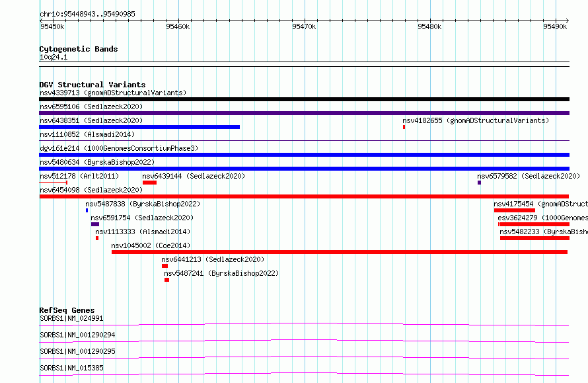Image resolution: width=588 pixels, height=383 pixels.
Task: Click the 95480k ruler tick label
Action: (x=429, y=26)
